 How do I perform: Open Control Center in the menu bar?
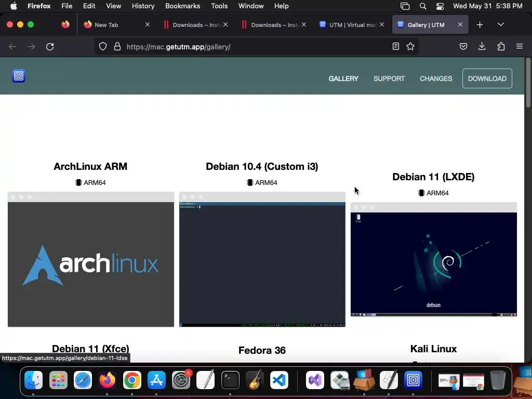(440, 6)
